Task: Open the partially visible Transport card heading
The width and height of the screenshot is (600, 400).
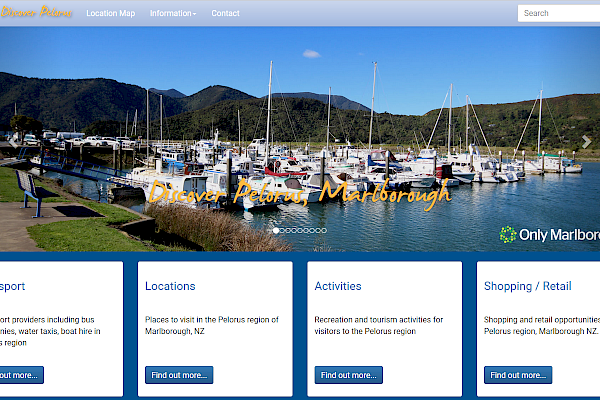Action: (12, 286)
